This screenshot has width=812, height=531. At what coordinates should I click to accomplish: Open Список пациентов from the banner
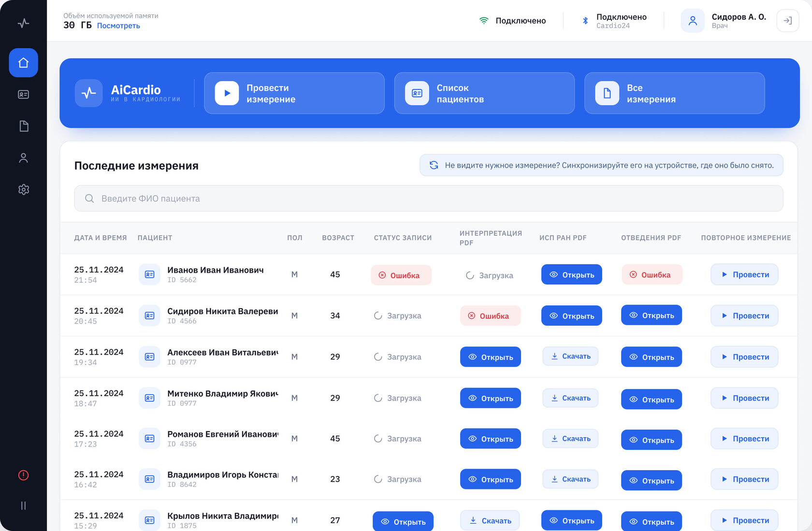[484, 93]
